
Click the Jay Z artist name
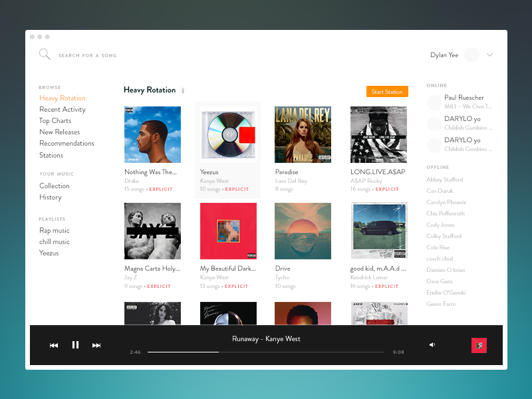tap(130, 277)
